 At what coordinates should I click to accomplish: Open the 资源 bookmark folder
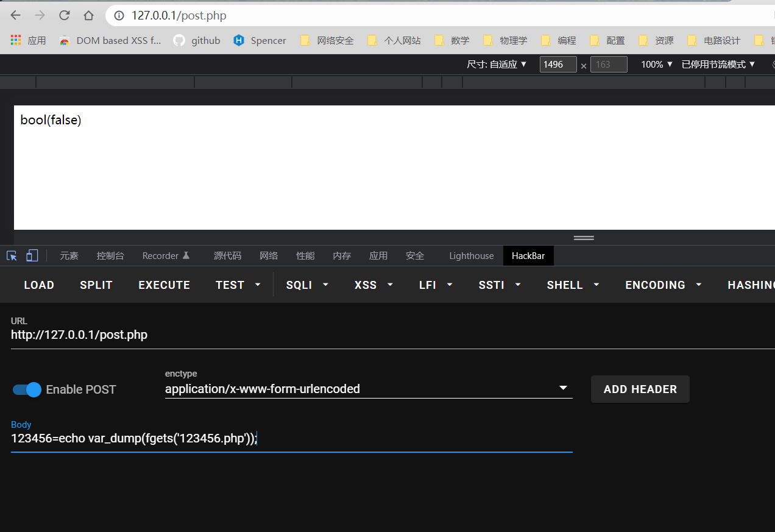656,40
